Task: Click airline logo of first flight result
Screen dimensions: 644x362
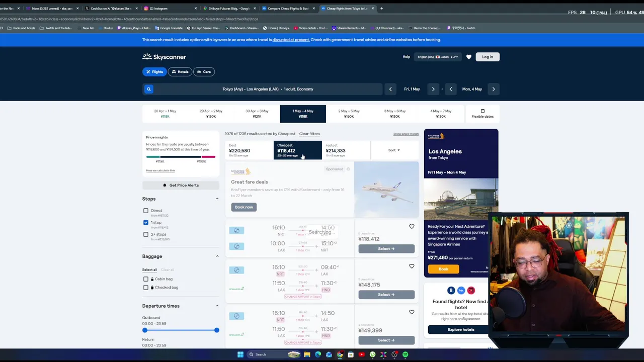Action: coord(236,230)
